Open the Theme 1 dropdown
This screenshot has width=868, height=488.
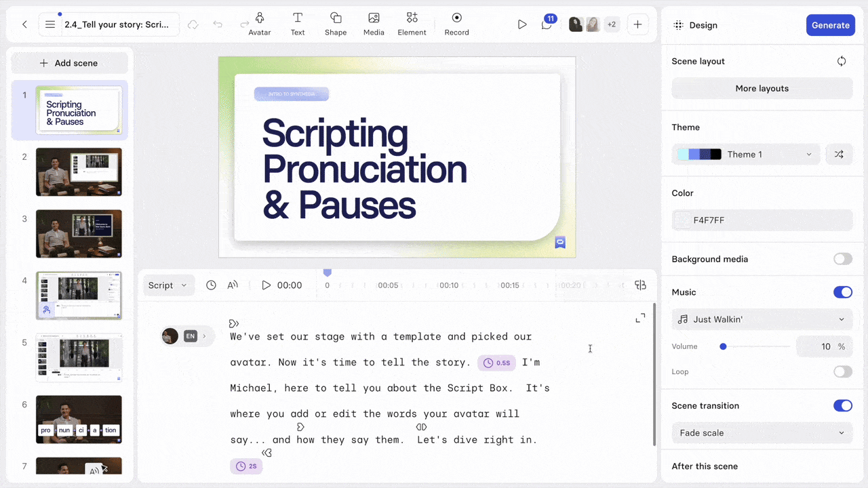[x=746, y=155]
